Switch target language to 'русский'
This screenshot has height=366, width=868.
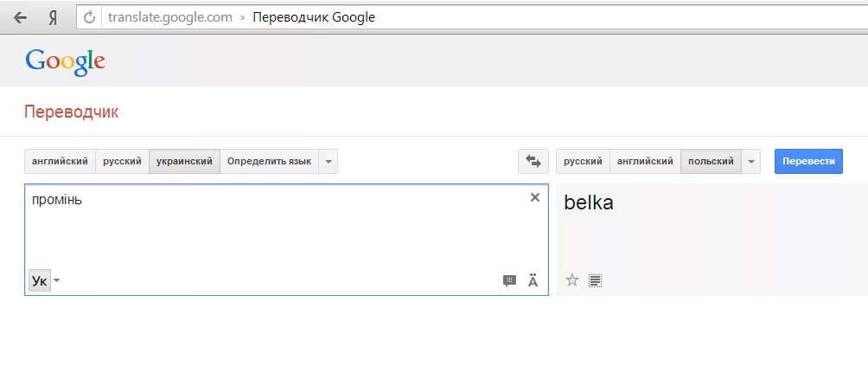[x=583, y=162]
